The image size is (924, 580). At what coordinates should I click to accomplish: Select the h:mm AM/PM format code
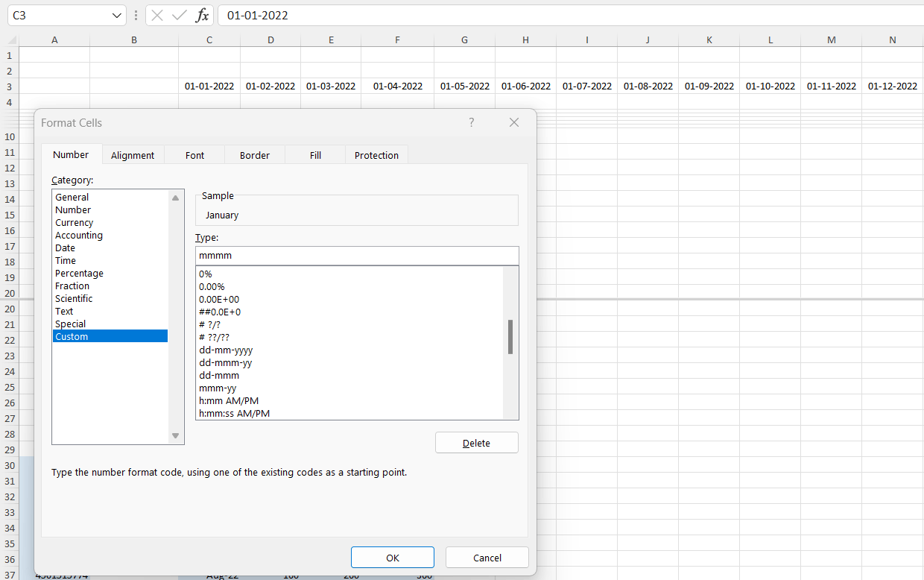(229, 400)
